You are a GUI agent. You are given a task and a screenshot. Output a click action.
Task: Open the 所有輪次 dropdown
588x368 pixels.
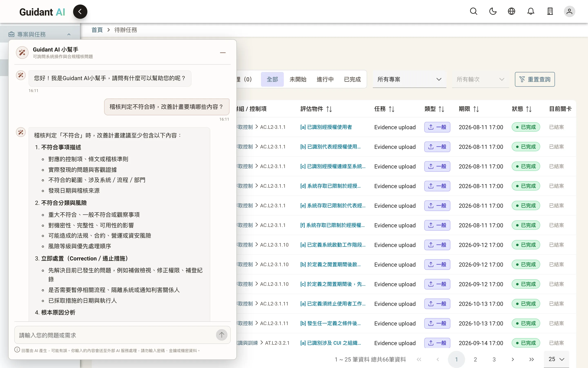click(x=480, y=79)
